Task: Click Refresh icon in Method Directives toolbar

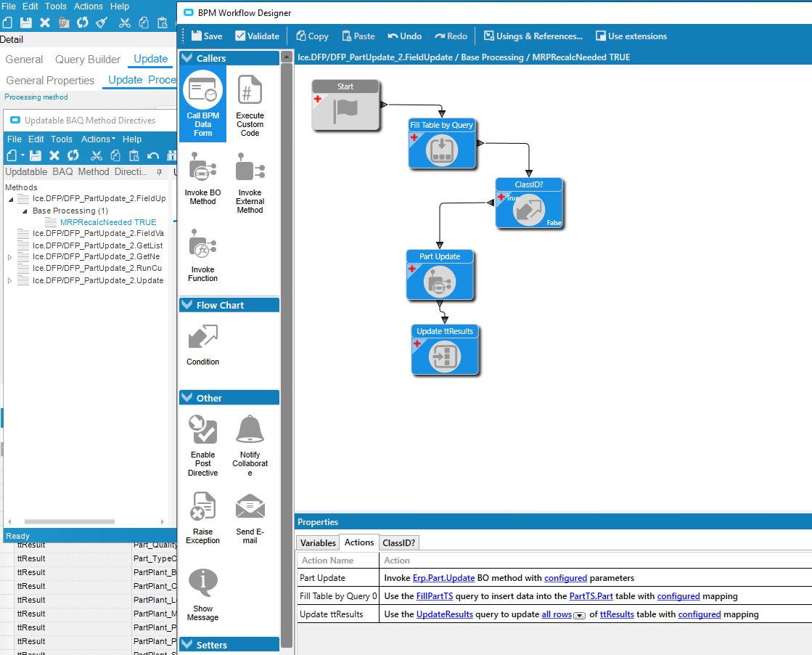Action: pos(73,155)
